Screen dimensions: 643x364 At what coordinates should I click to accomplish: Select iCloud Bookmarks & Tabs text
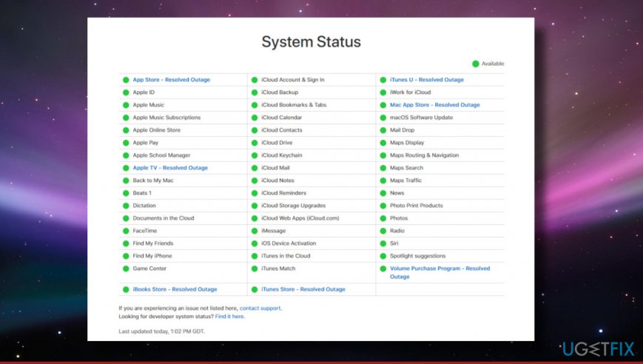point(294,105)
